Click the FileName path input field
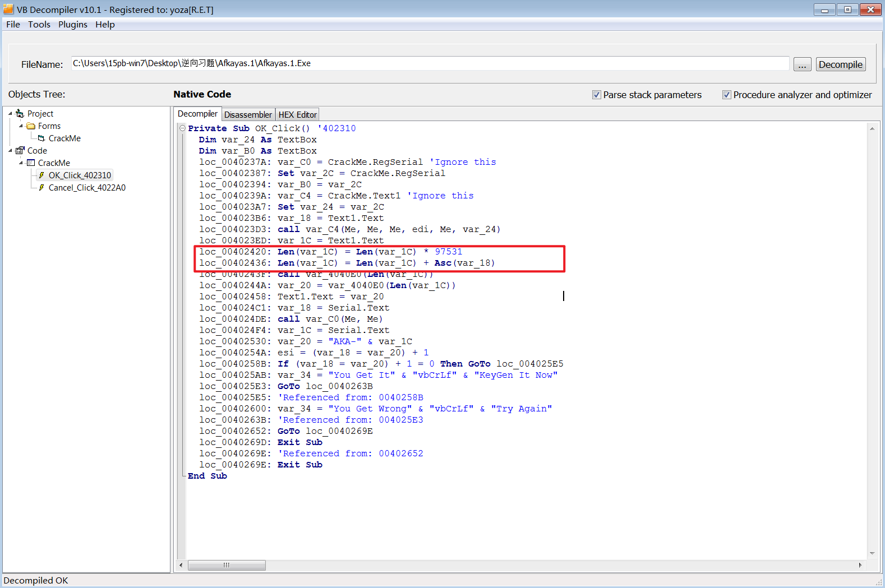Viewport: 885px width, 588px height. pos(430,63)
